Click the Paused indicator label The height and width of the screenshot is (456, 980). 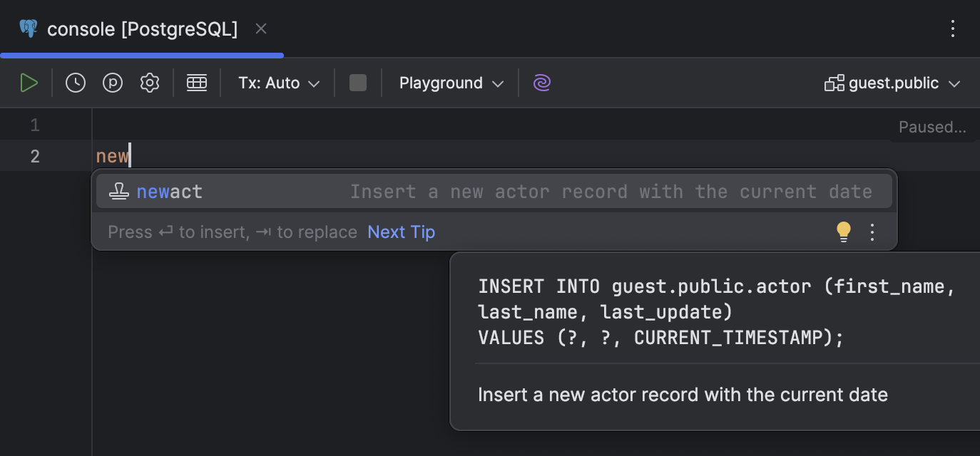[932, 126]
